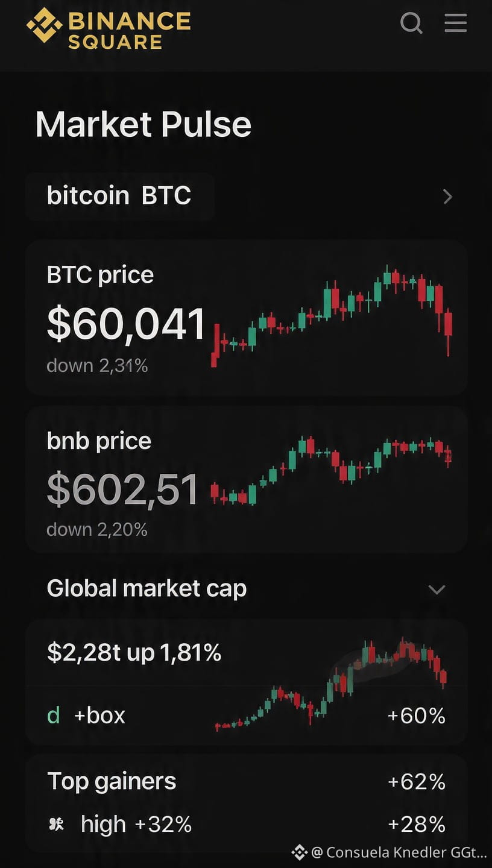Click the Binance diamond logo
This screenshot has width=492, height=868.
point(44,25)
